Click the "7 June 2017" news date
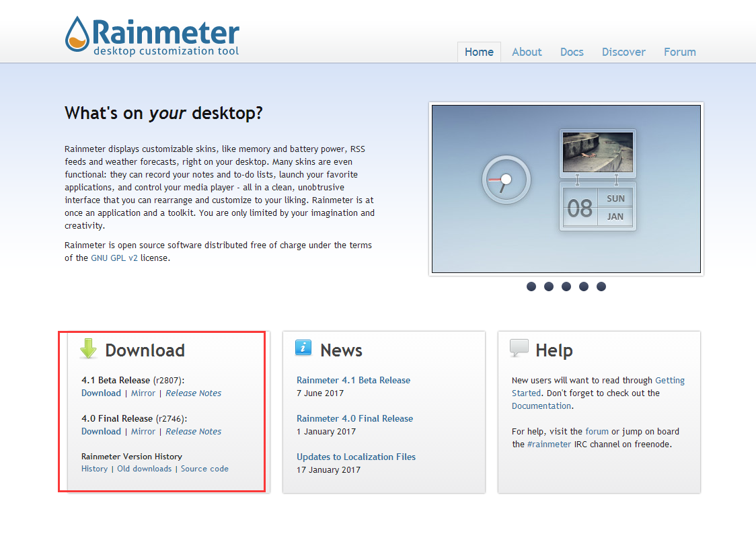 (320, 393)
